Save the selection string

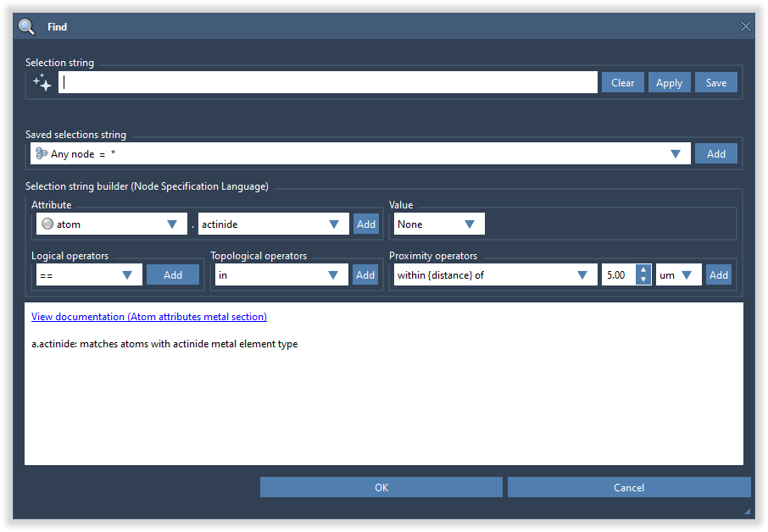click(715, 81)
